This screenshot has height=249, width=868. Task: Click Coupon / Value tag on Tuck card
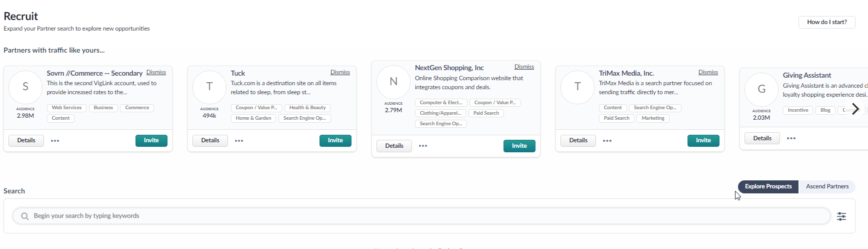(x=256, y=108)
